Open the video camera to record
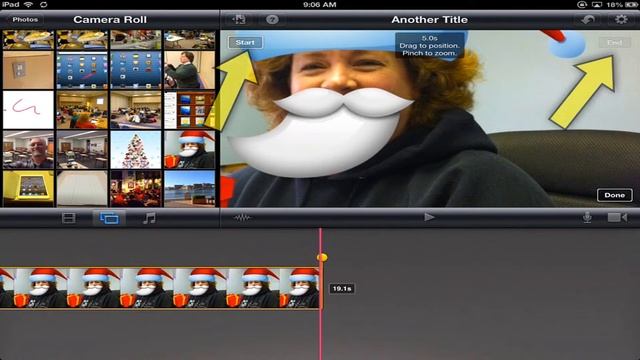The width and height of the screenshot is (640, 360). (x=617, y=217)
